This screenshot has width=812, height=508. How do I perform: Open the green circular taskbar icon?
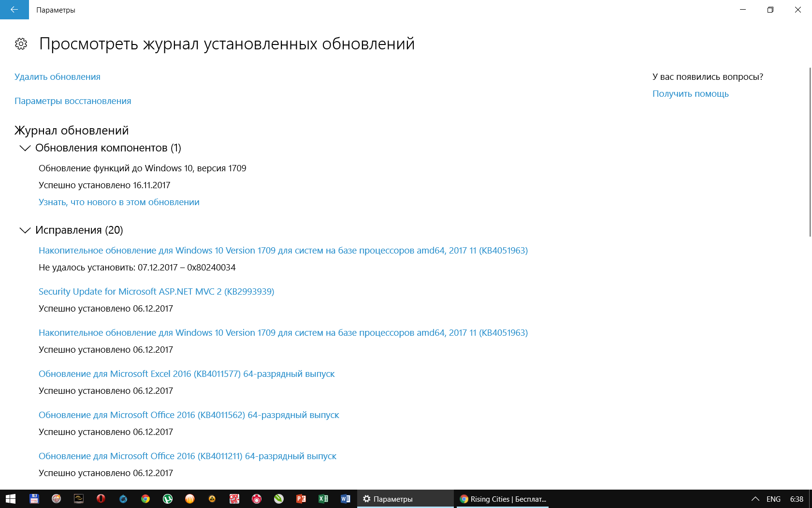(x=278, y=499)
